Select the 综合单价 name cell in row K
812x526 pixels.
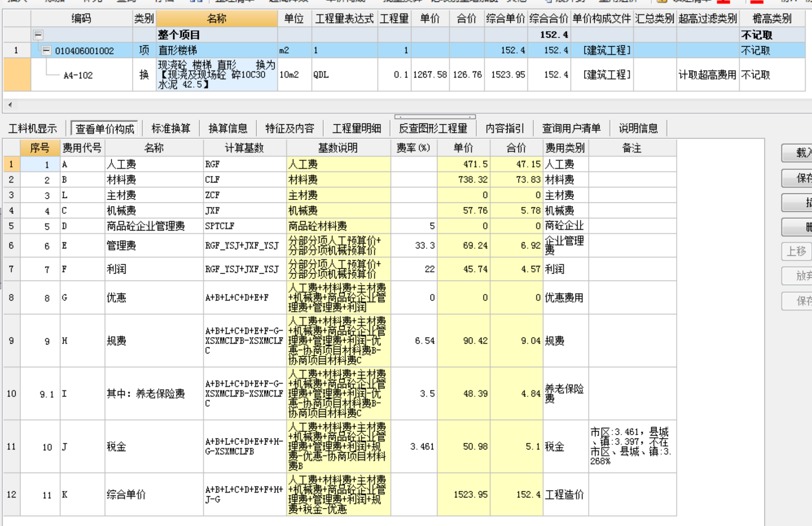(x=154, y=495)
